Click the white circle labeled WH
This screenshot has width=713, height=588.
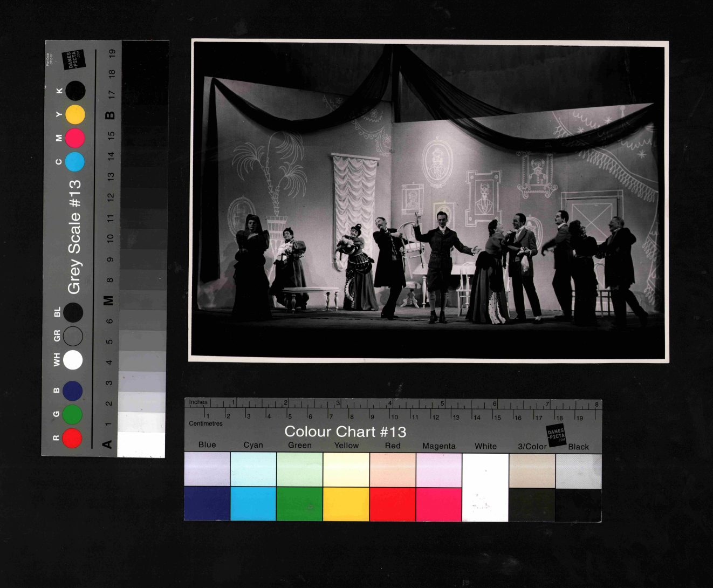click(73, 360)
